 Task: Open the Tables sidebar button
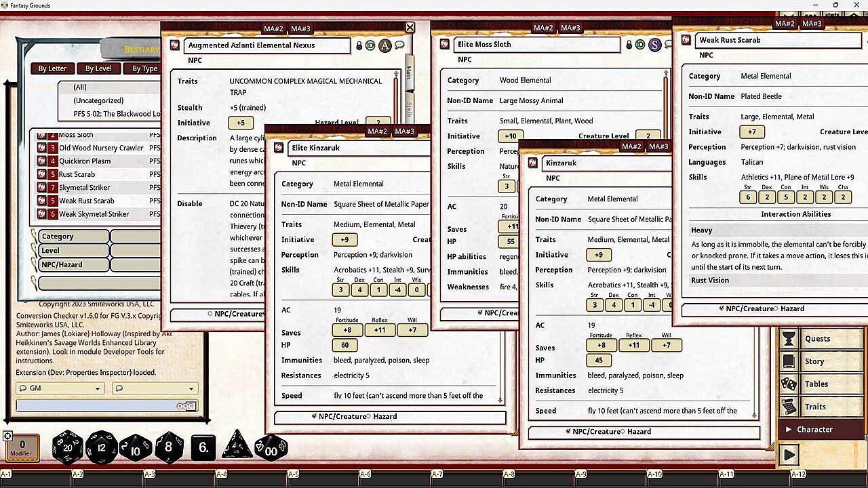(x=821, y=384)
